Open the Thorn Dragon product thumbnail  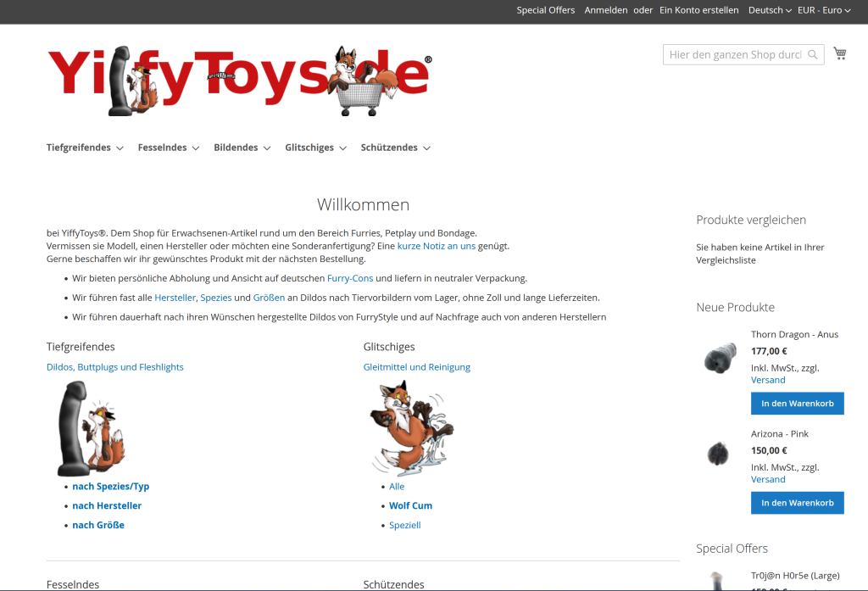pyautogui.click(x=721, y=358)
